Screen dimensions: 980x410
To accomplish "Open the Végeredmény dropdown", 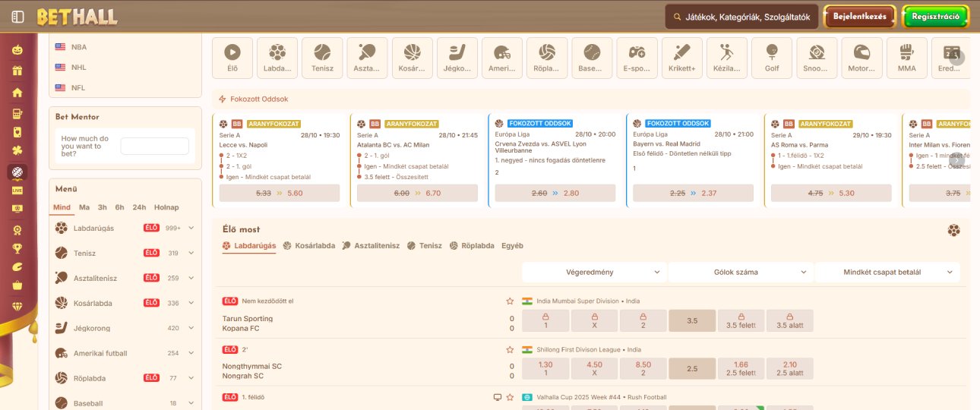I will pyautogui.click(x=594, y=272).
